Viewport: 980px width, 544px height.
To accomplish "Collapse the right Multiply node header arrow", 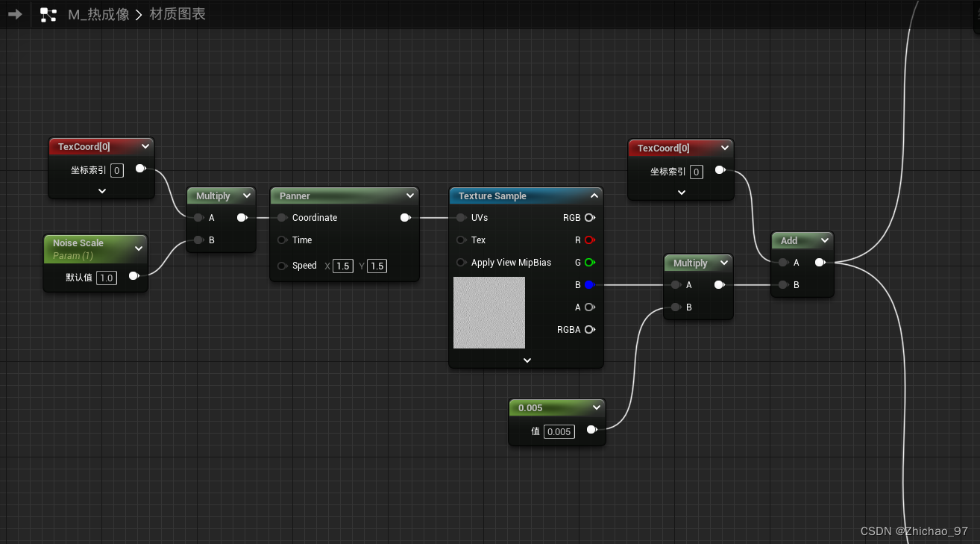I will [x=723, y=263].
